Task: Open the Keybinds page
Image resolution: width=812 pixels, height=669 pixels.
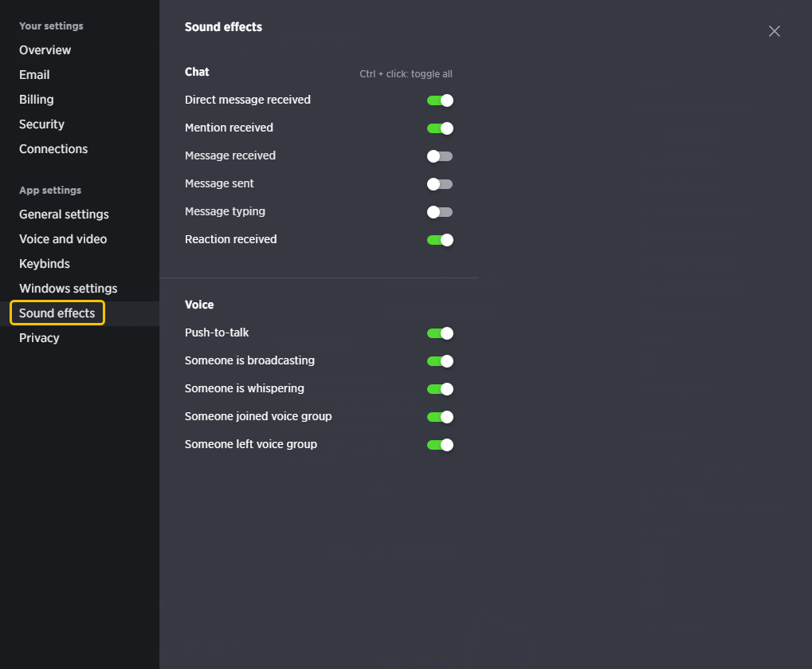Action: tap(45, 264)
